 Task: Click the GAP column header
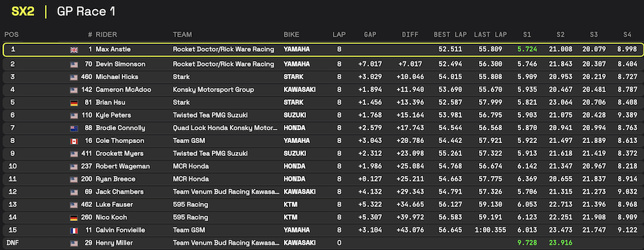pos(370,35)
